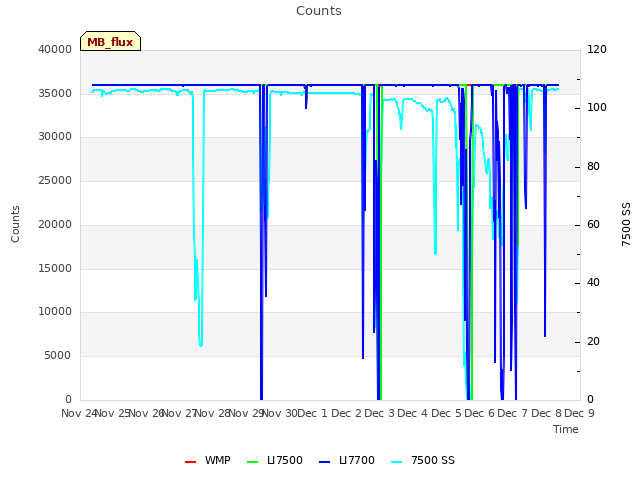Click the left axis label Counts
The width and height of the screenshot is (640, 480).
tap(15, 224)
